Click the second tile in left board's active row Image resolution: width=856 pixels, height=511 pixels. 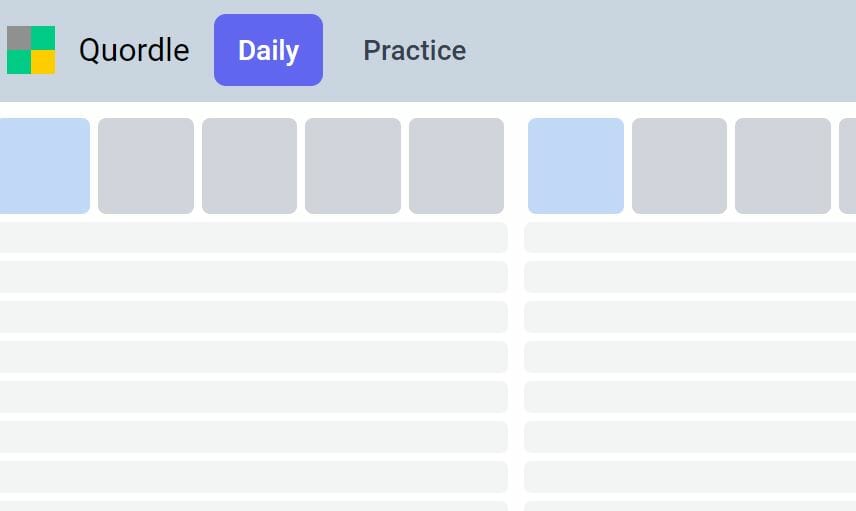146,166
